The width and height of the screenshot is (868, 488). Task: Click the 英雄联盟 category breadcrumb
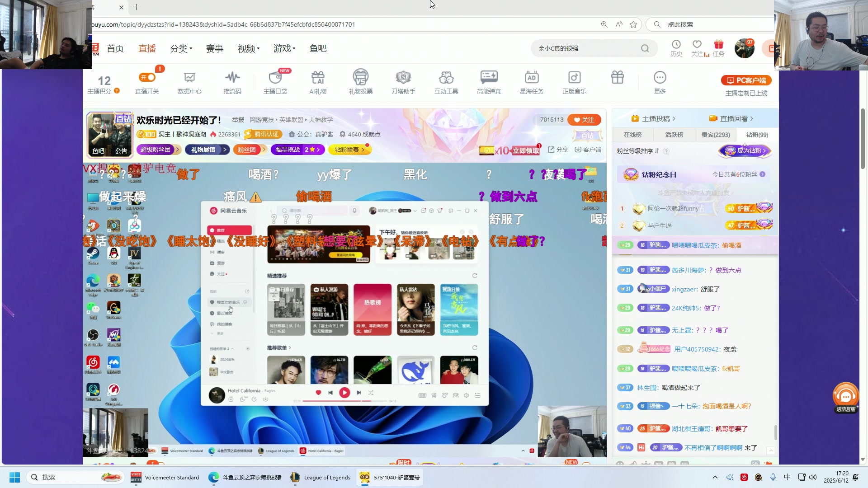click(291, 120)
